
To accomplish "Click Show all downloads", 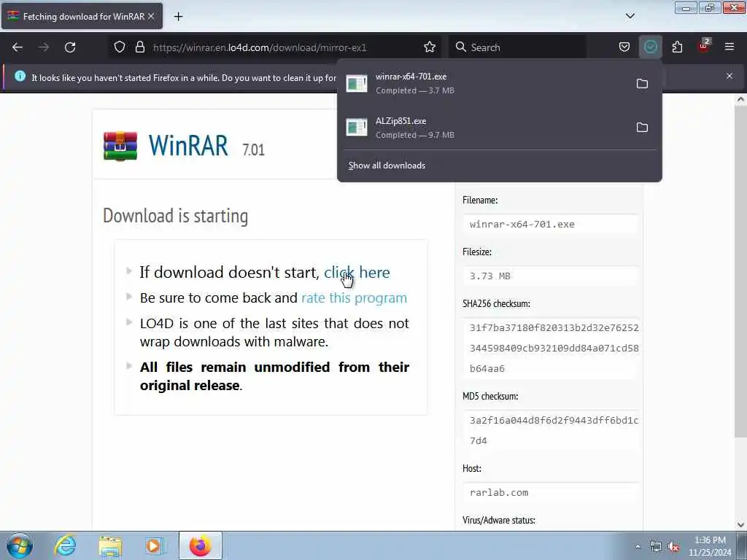I will [x=387, y=166].
